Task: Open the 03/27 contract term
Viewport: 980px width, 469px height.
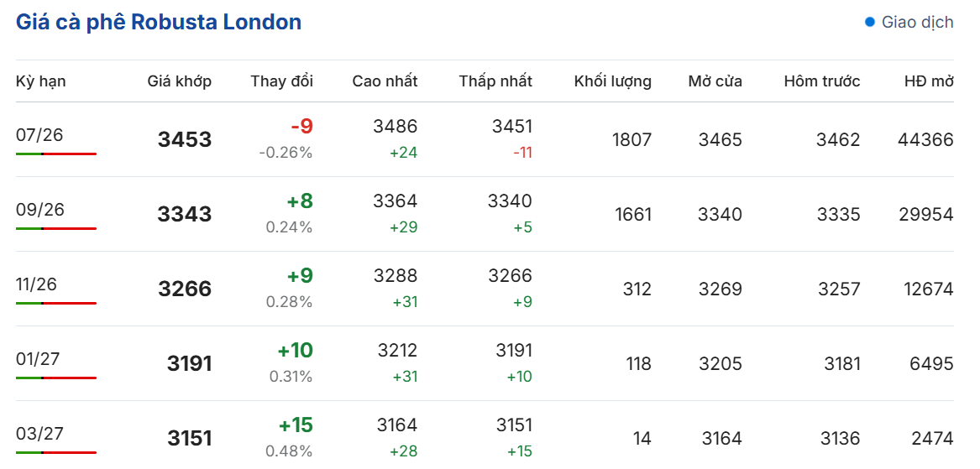Action: (39, 434)
